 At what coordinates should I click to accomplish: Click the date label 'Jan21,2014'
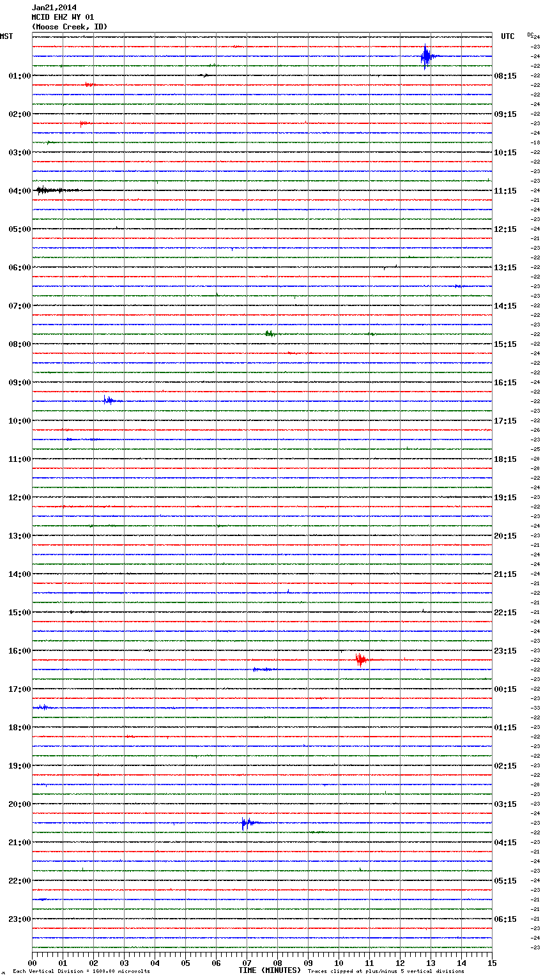tap(54, 8)
